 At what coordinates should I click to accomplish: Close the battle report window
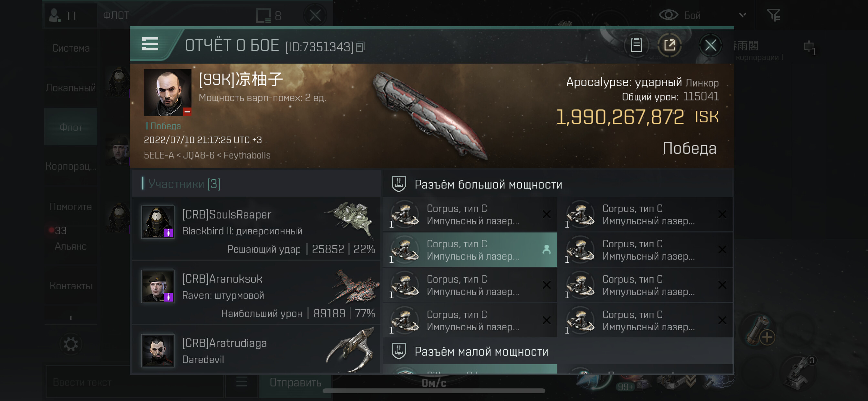710,45
